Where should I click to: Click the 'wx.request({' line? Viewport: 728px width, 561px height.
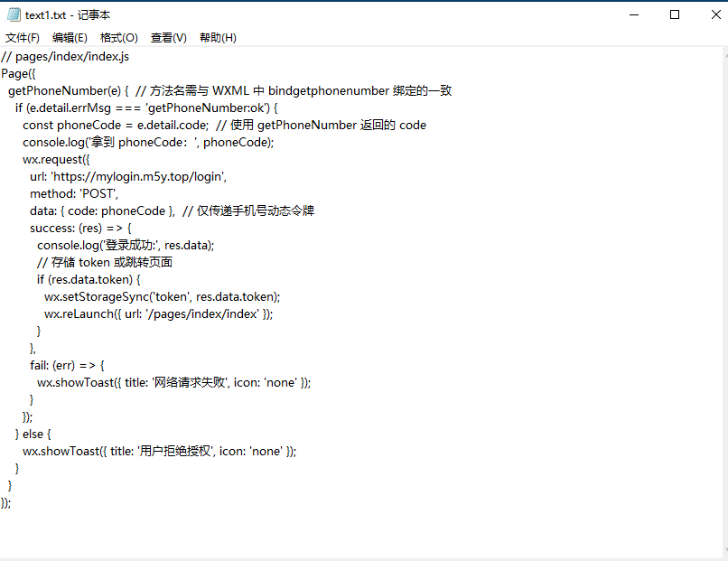tap(56, 160)
